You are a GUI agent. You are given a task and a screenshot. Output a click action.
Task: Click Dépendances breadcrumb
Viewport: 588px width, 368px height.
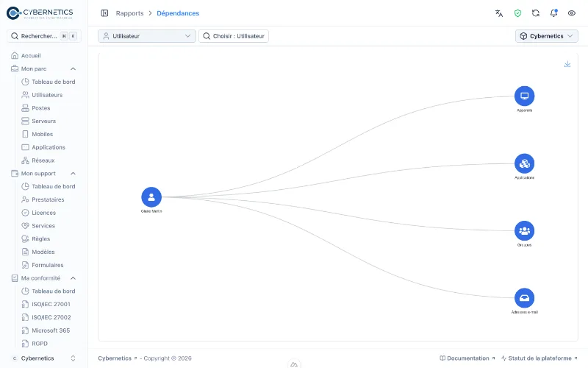(x=178, y=13)
